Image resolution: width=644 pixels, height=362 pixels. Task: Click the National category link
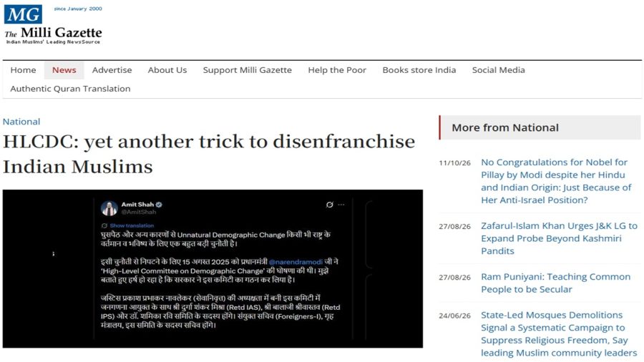point(21,122)
